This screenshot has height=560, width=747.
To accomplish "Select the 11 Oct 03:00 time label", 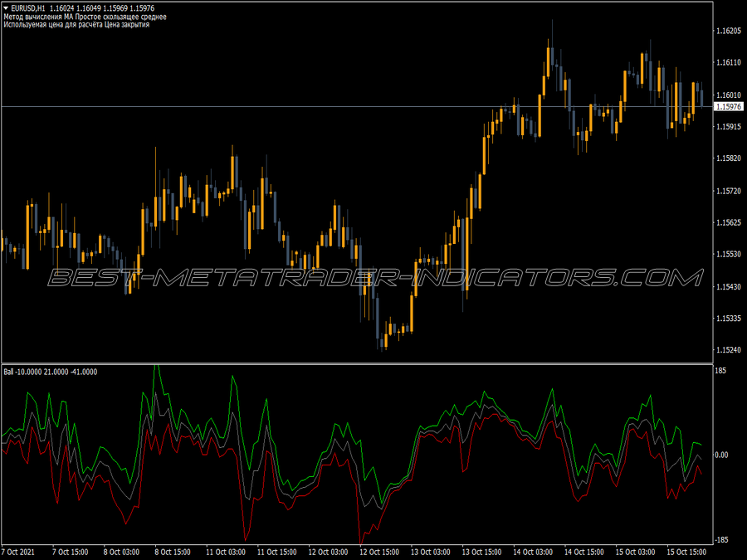I will coord(225,552).
